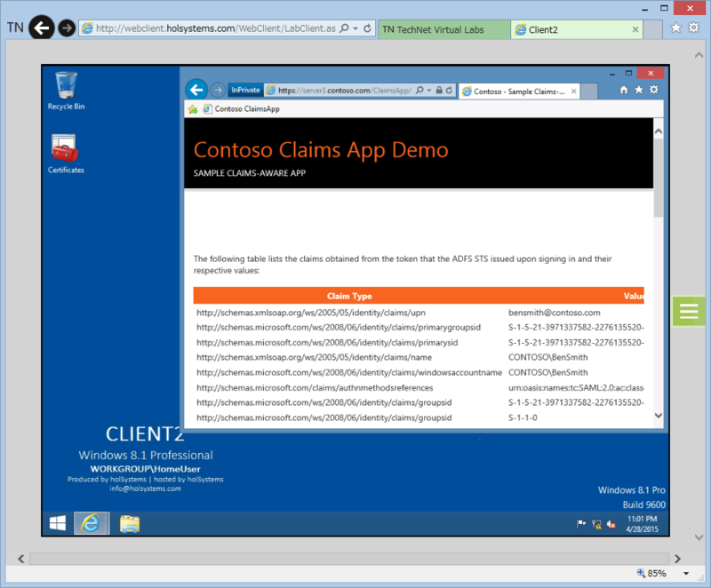
Task: Open the Recycle Bin desktop icon
Action: click(x=66, y=91)
